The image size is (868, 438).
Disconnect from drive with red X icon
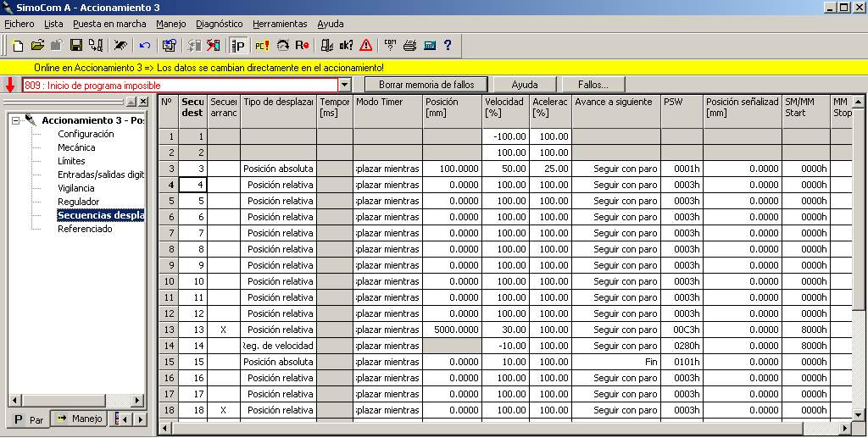click(x=213, y=46)
